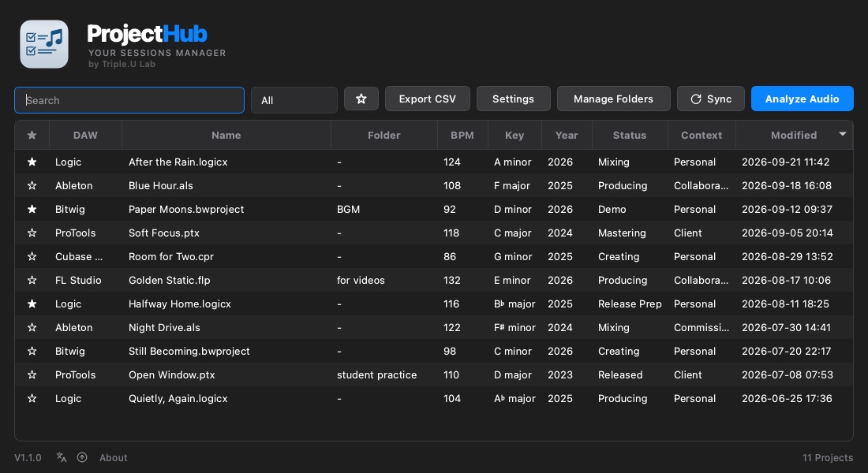
Task: Open the About link in footer
Action: click(x=114, y=457)
